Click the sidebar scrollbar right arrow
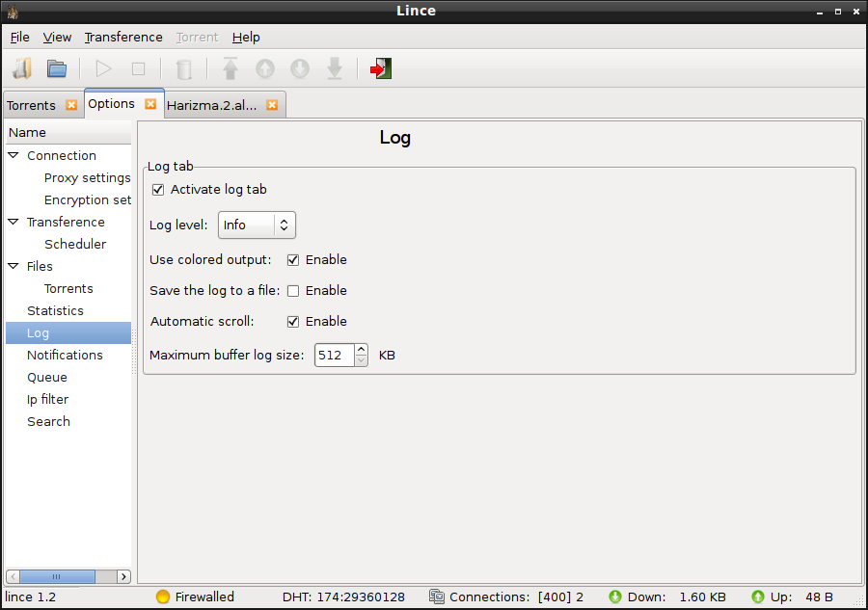The width and height of the screenshot is (868, 610). point(124,576)
